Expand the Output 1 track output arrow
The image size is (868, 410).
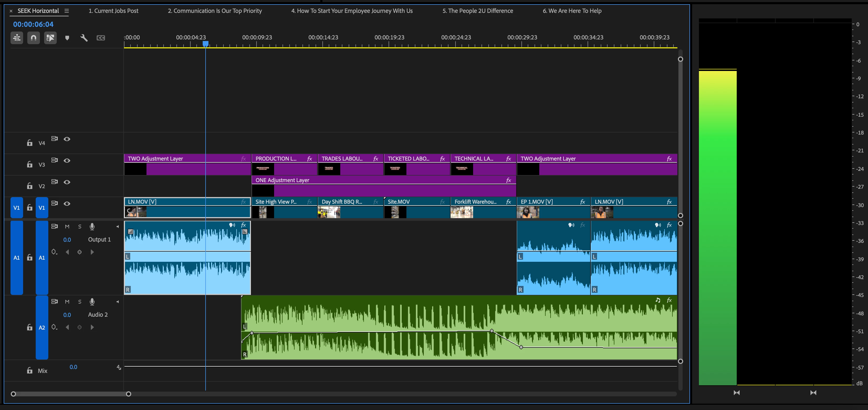coord(117,227)
